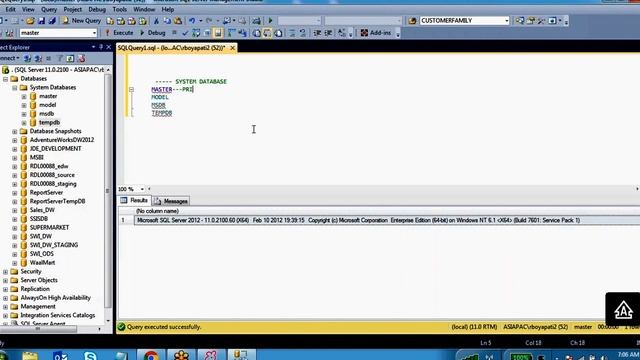Close the SQLQuery1.sql tab

coord(233,48)
